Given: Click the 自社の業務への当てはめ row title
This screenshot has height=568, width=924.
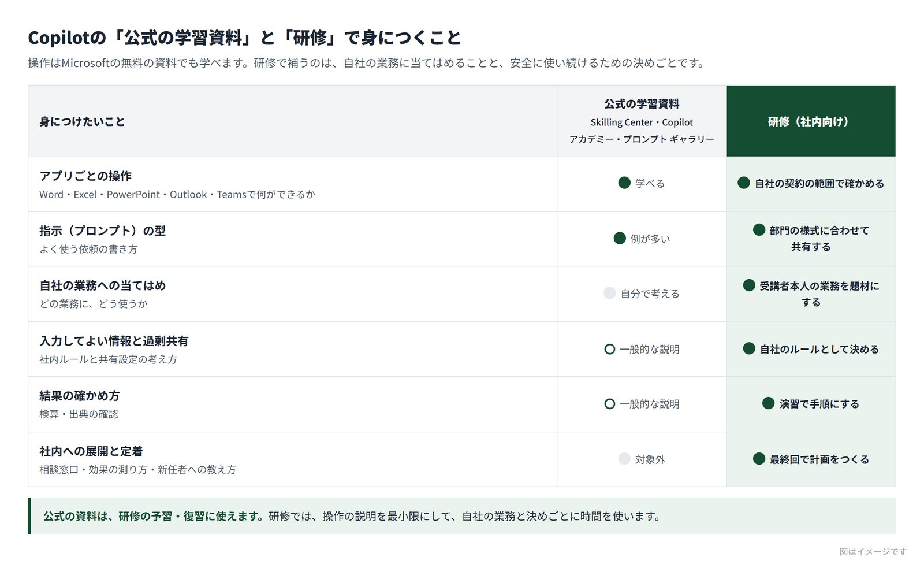Looking at the screenshot, I should tap(102, 285).
